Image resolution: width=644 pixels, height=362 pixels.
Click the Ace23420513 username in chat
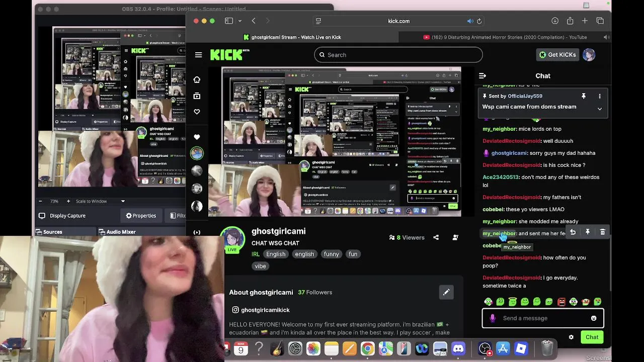point(501,177)
